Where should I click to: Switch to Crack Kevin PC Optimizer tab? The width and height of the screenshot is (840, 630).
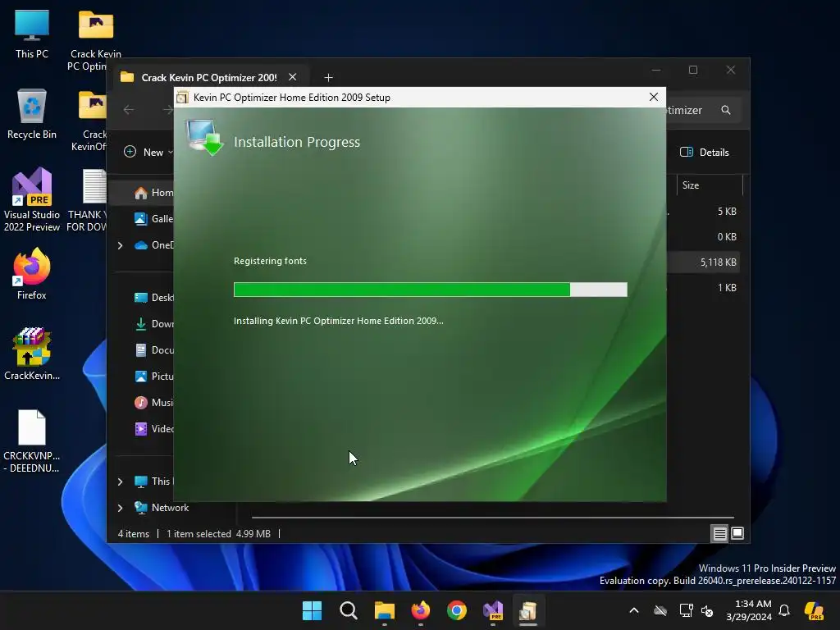(209, 78)
